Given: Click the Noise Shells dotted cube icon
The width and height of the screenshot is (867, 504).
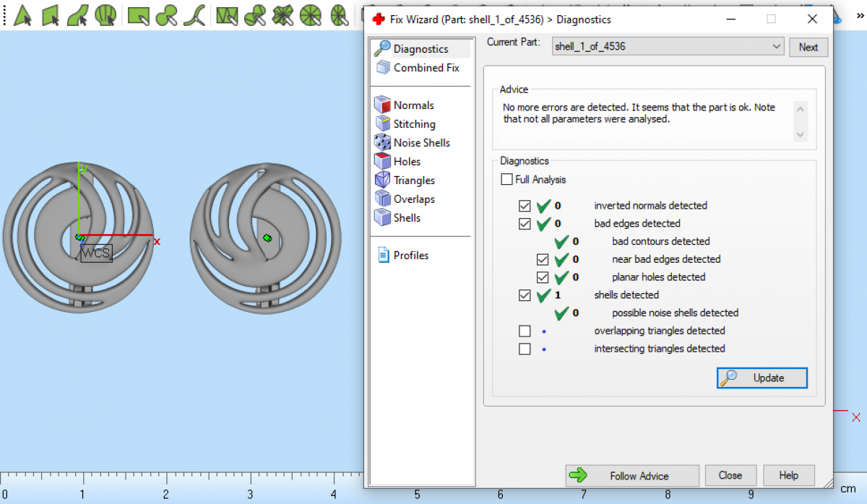Looking at the screenshot, I should point(382,143).
